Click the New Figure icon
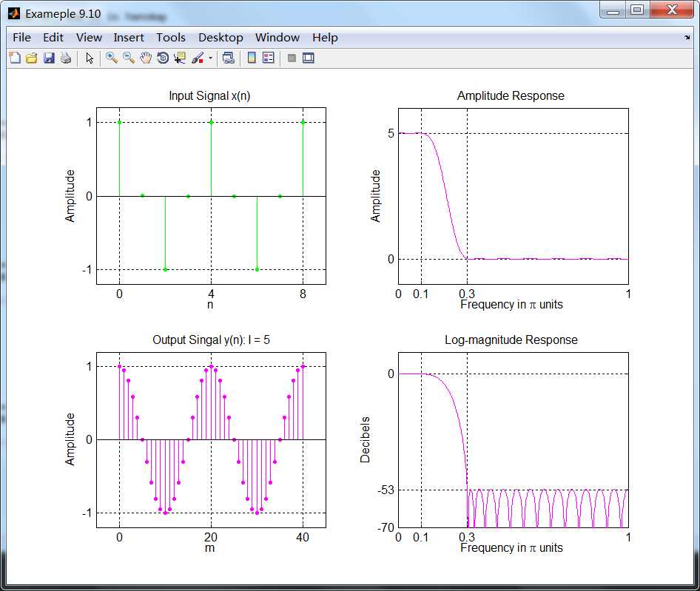The image size is (700, 591). pyautogui.click(x=15, y=58)
